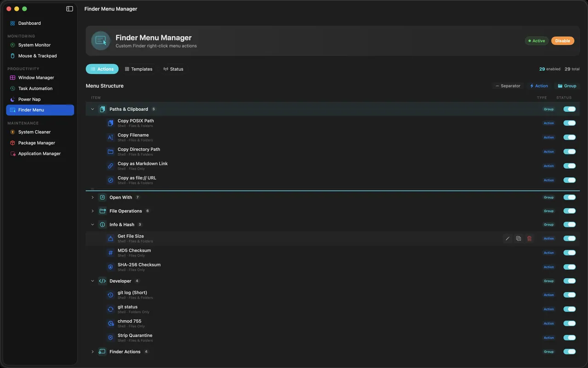Delete the Get File Size action
The image size is (588, 368).
tap(529, 239)
